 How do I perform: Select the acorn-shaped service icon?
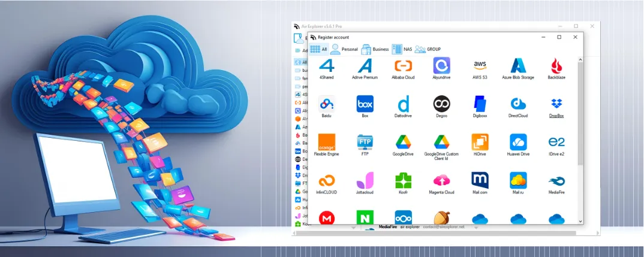tap(441, 218)
